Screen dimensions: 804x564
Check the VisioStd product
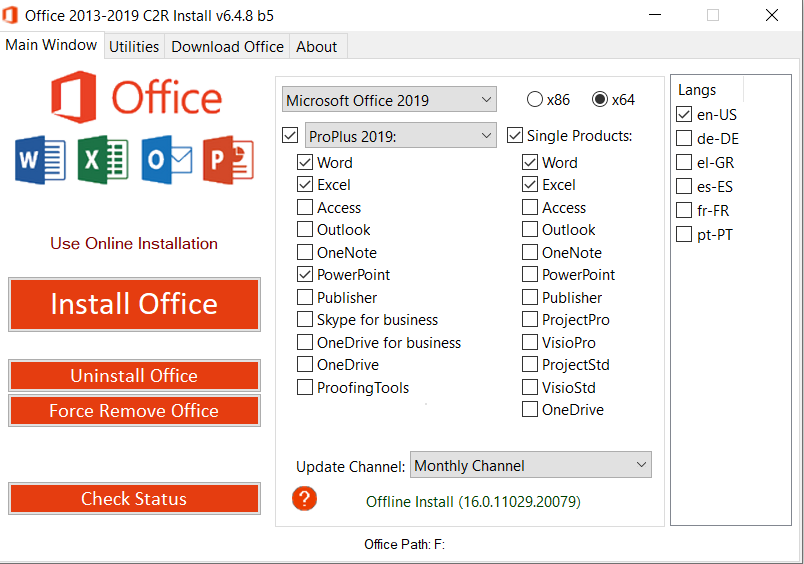tap(530, 387)
